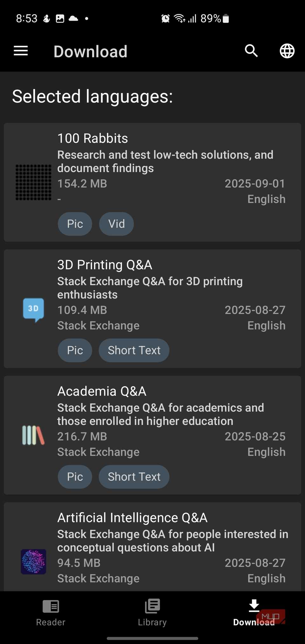Switch to the Reader tab
The image size is (305, 644).
pyautogui.click(x=51, y=613)
